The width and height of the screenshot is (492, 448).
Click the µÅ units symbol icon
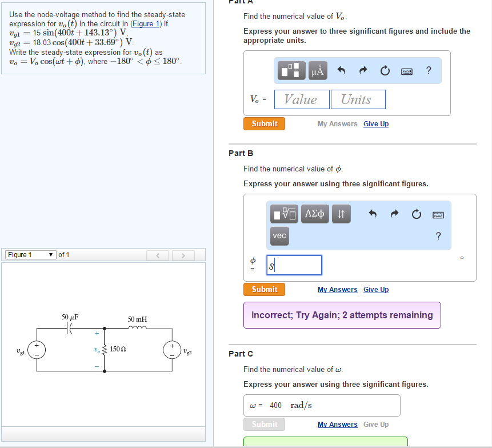pyautogui.click(x=318, y=70)
